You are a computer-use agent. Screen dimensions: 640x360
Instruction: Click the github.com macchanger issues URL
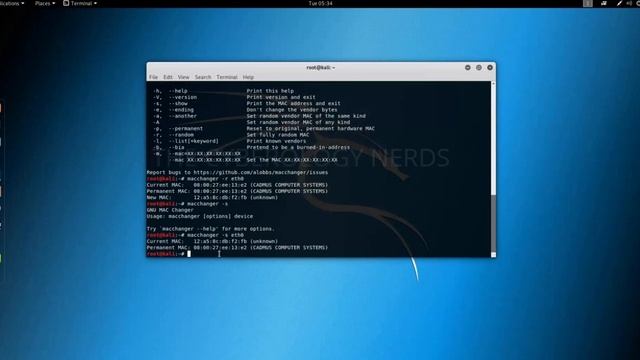[260, 173]
